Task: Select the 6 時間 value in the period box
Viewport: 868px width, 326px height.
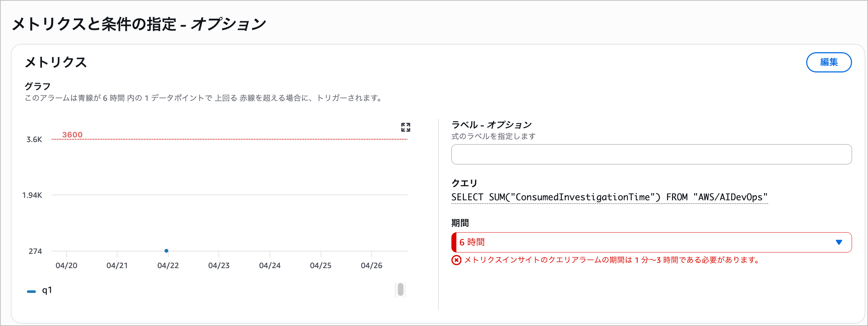Action: coord(472,242)
